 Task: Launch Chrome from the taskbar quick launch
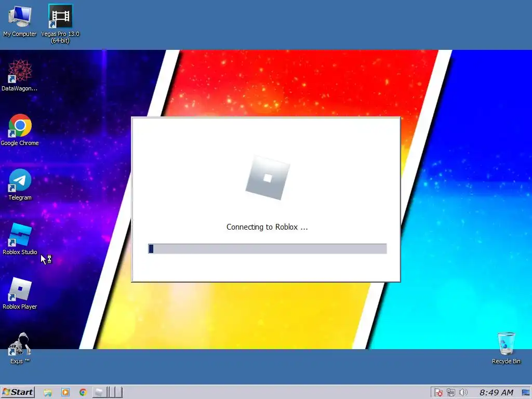[83, 393]
